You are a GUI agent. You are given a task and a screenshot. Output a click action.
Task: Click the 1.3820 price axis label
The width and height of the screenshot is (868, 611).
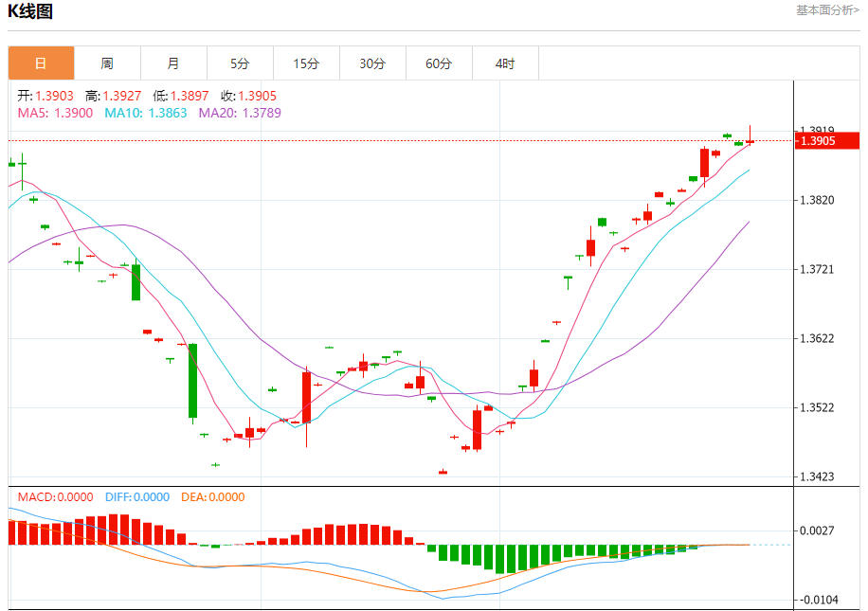817,200
